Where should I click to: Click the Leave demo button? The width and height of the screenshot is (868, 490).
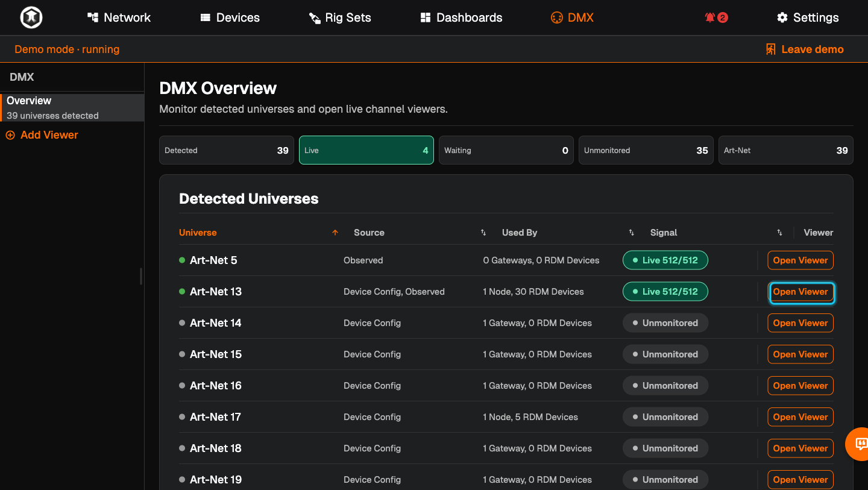click(x=804, y=49)
